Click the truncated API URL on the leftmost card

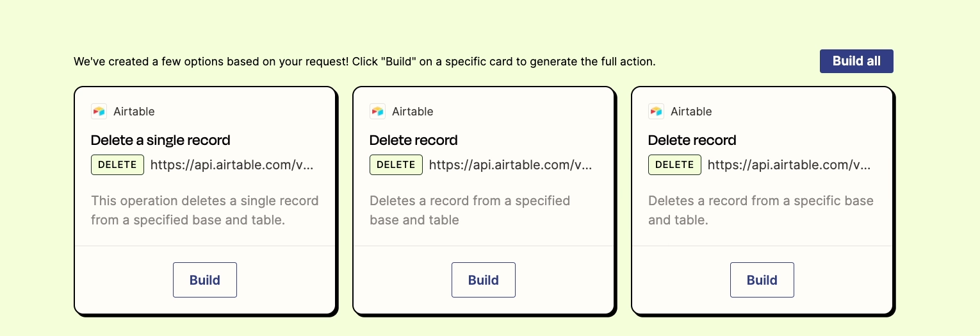coord(233,165)
